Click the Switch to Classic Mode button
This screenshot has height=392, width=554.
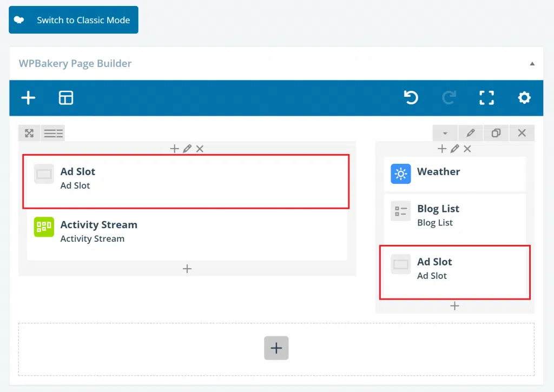tap(74, 20)
